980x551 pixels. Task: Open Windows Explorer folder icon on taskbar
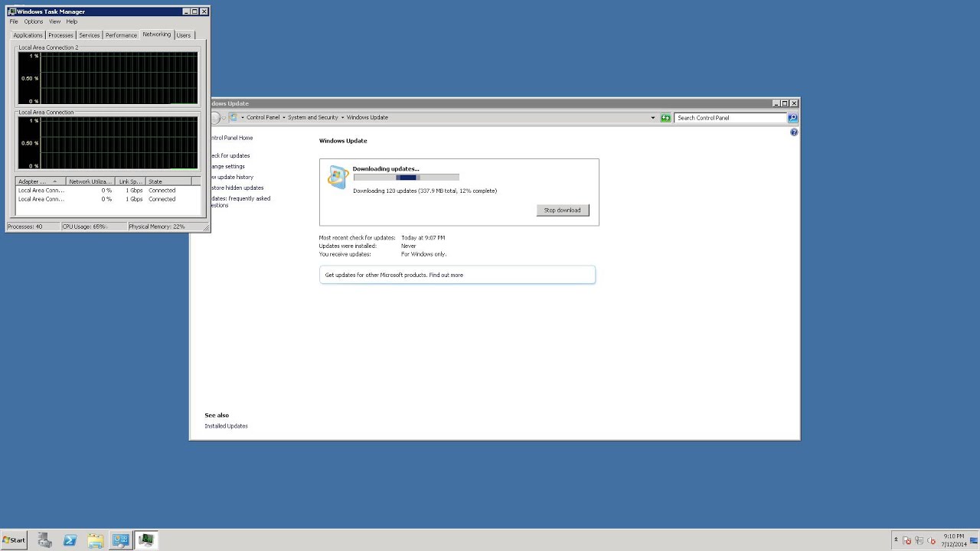pyautogui.click(x=95, y=540)
